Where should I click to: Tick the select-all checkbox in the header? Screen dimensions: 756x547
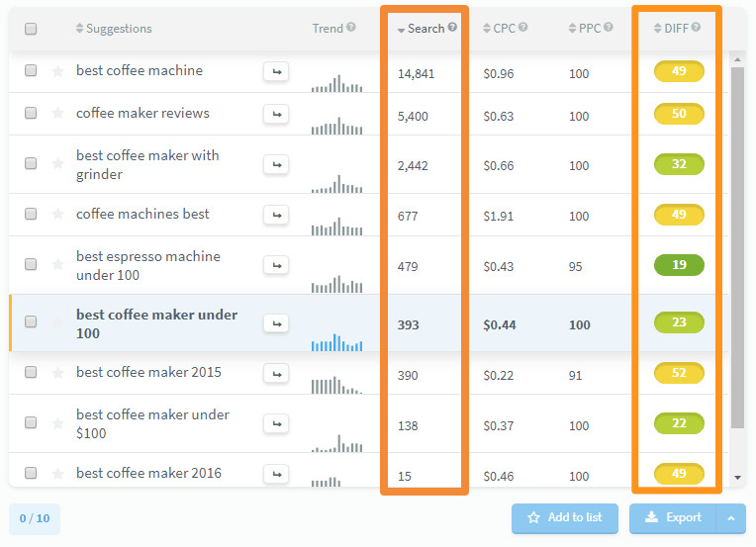coord(31,29)
